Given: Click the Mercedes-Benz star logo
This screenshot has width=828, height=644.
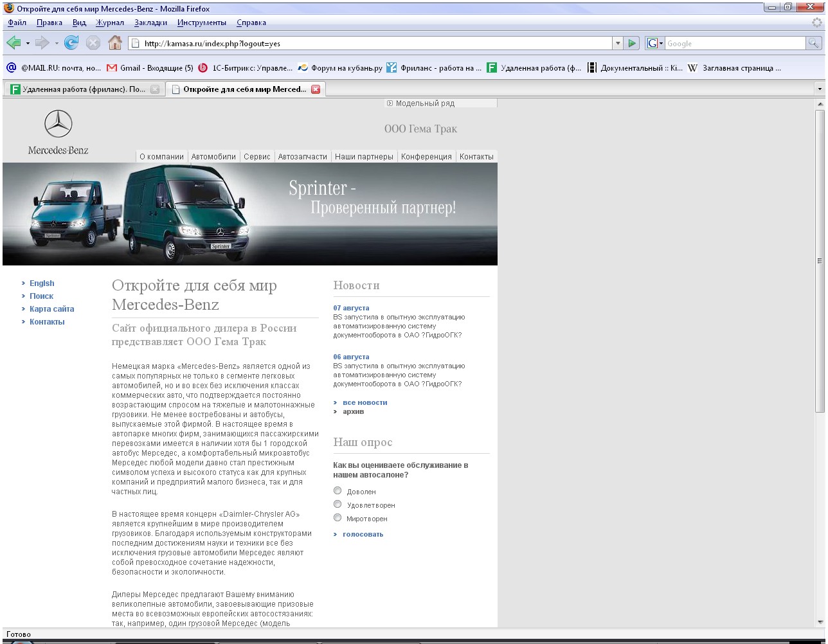Looking at the screenshot, I should 58,123.
